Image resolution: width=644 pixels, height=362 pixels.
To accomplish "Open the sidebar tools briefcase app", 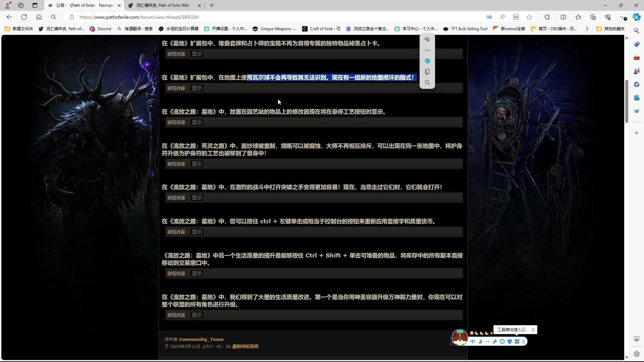I will point(636,58).
